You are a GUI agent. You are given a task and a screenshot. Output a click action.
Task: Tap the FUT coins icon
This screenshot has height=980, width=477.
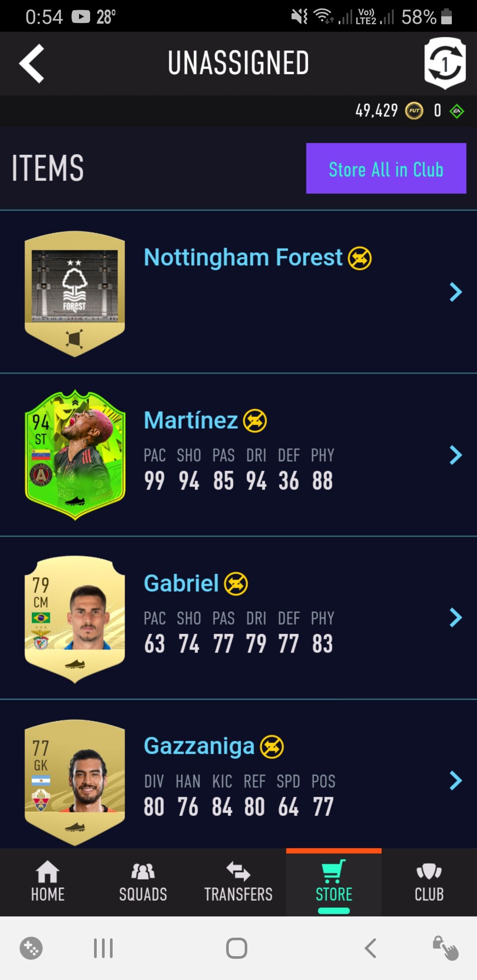pyautogui.click(x=414, y=111)
